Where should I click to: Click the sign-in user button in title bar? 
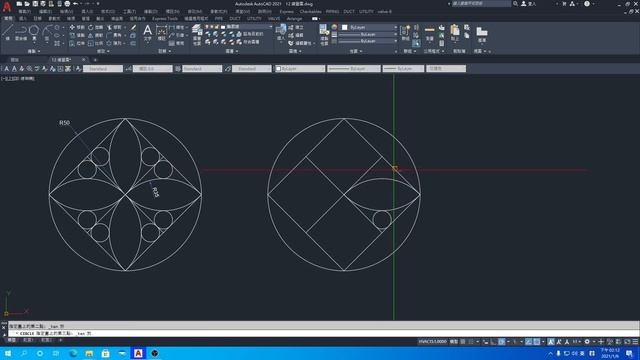click(x=528, y=4)
